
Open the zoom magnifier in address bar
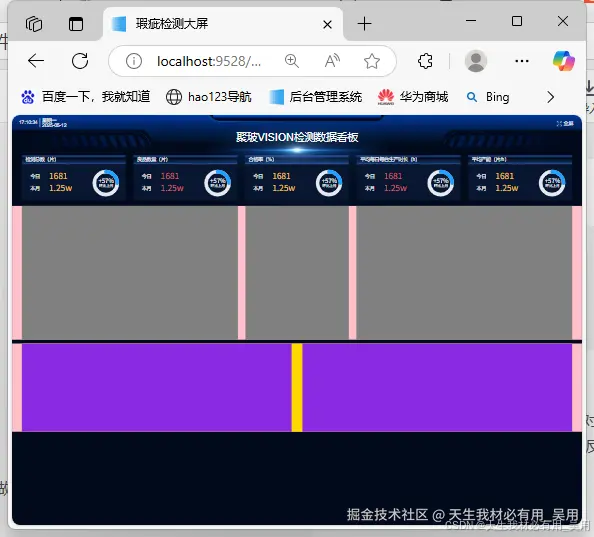point(292,61)
